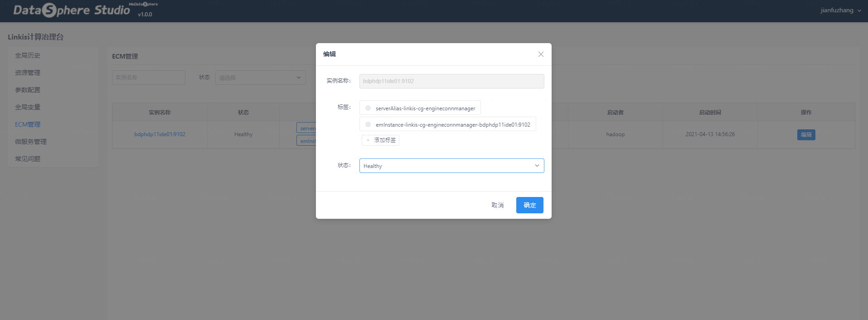Open the status filter dropdown in ECM管理
The image size is (868, 320).
point(260,78)
